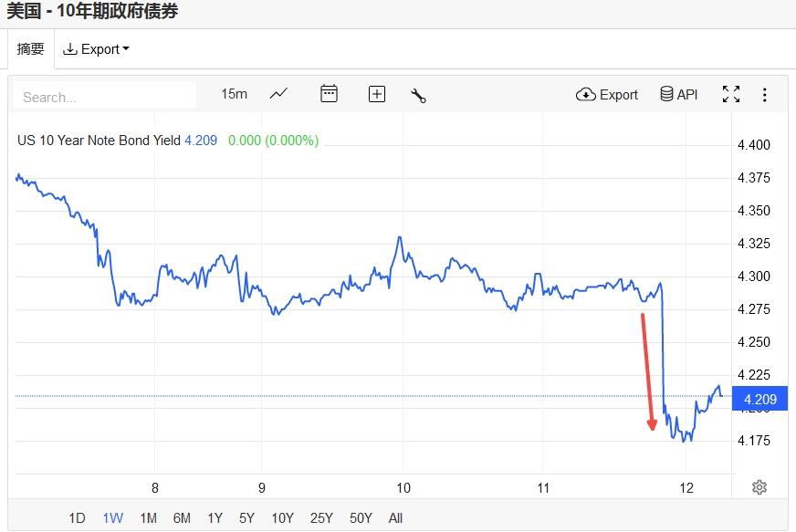Choose the 50Y time range
Screen dimensions: 796x532
(361, 518)
